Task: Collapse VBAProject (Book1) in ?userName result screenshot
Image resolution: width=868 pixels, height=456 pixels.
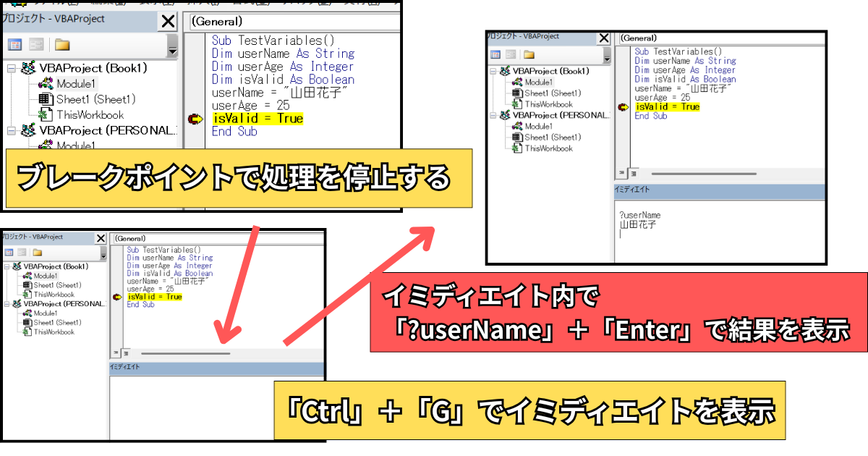Action: tap(494, 71)
